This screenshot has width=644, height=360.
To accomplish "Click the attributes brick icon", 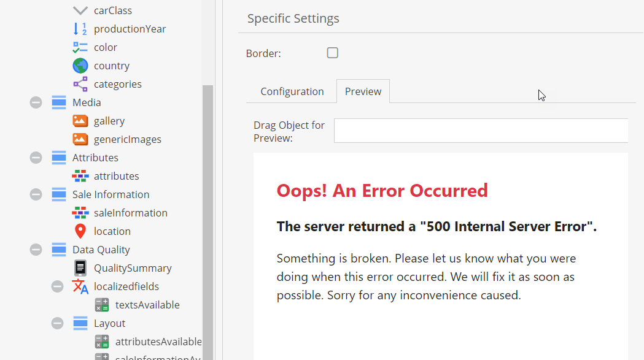I will 80,176.
